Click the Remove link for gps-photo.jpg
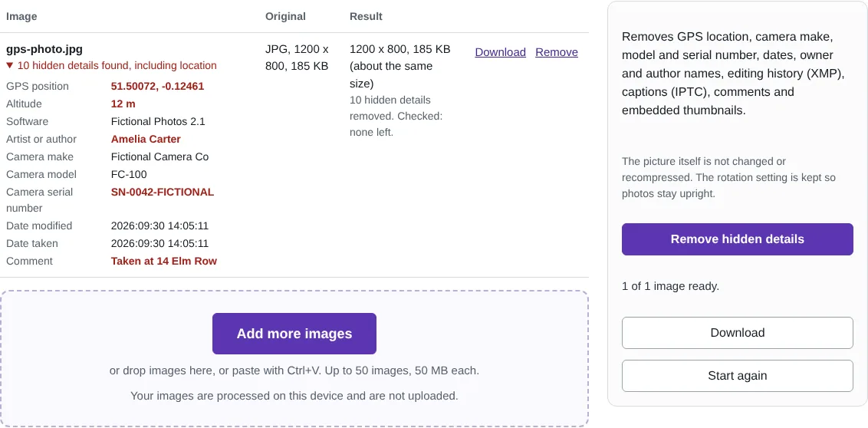The width and height of the screenshot is (868, 428). point(557,52)
